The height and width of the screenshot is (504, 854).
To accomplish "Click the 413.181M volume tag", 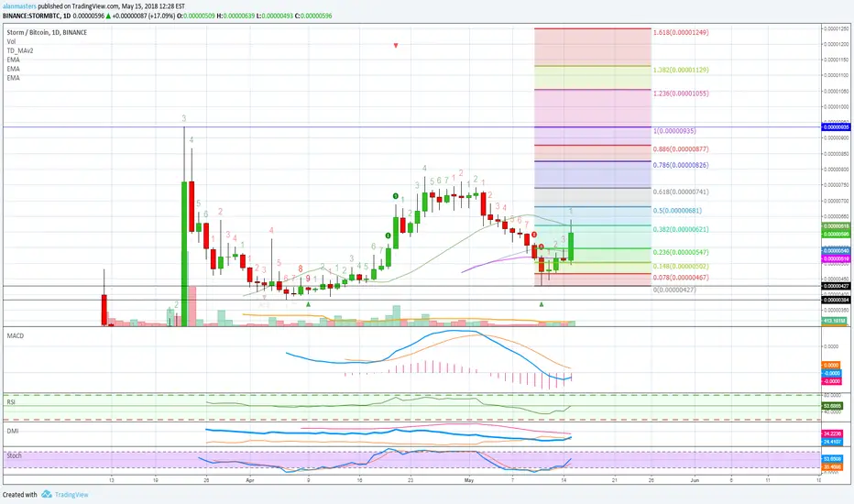I will tap(835, 322).
